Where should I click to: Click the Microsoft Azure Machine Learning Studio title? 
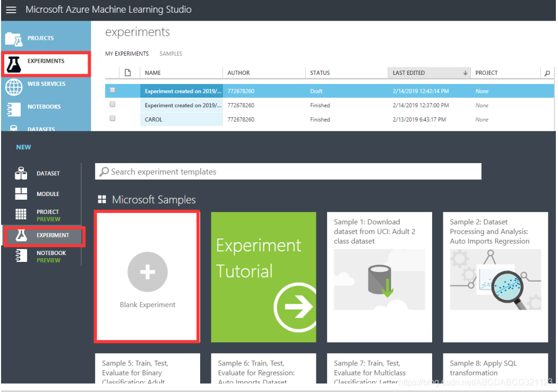[x=108, y=10]
